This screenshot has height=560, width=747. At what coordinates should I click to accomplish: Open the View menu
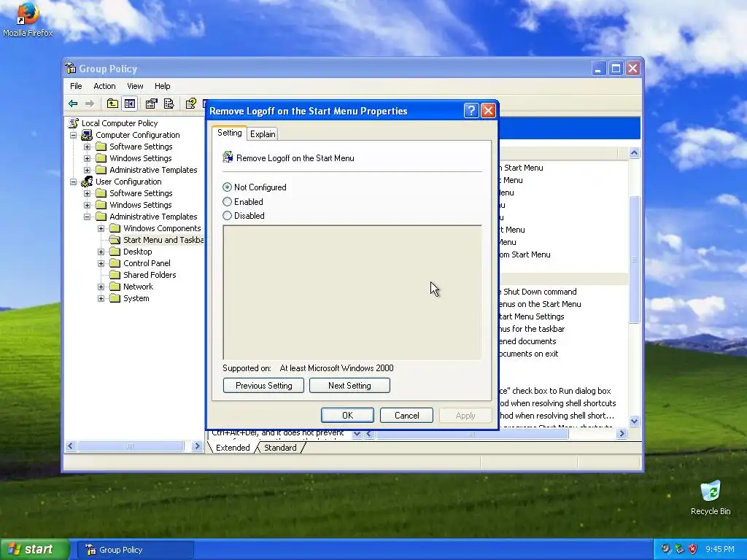[135, 86]
